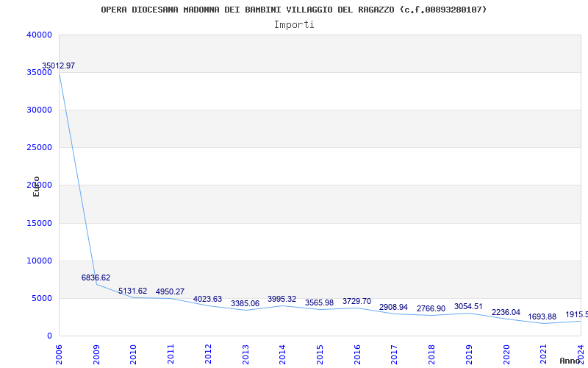Click the y-axis value 5000

coord(42,299)
